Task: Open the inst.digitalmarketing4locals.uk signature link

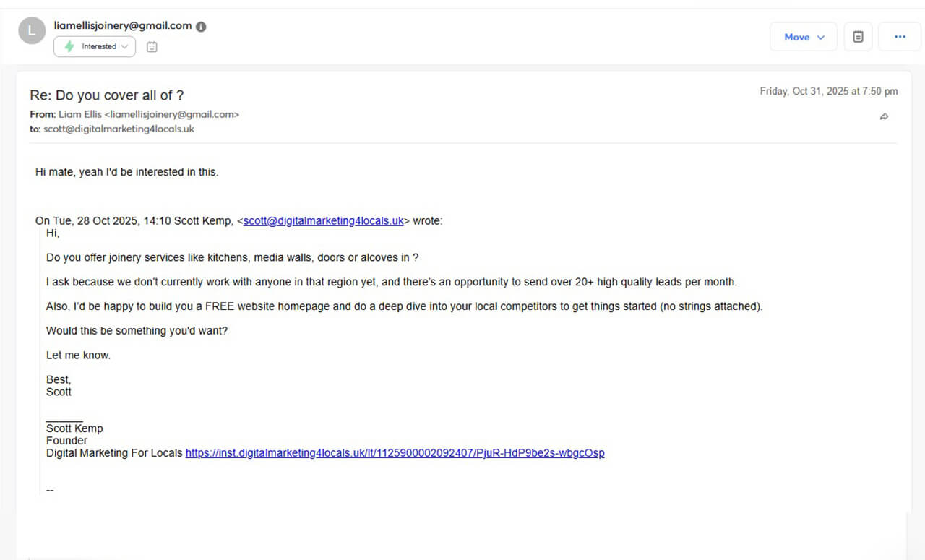Action: pyautogui.click(x=395, y=453)
